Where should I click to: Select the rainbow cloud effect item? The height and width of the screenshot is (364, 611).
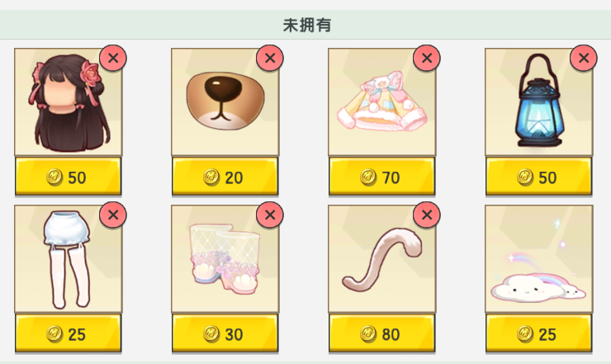click(539, 259)
